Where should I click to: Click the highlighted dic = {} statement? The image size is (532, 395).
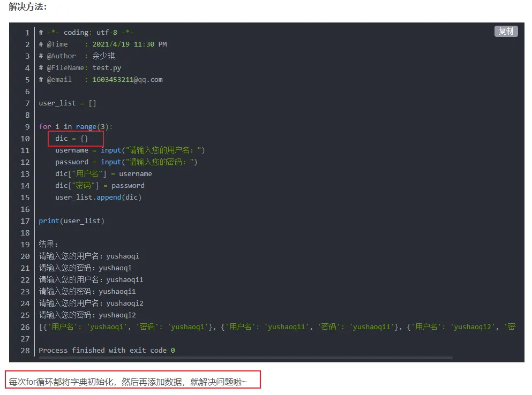click(72, 139)
